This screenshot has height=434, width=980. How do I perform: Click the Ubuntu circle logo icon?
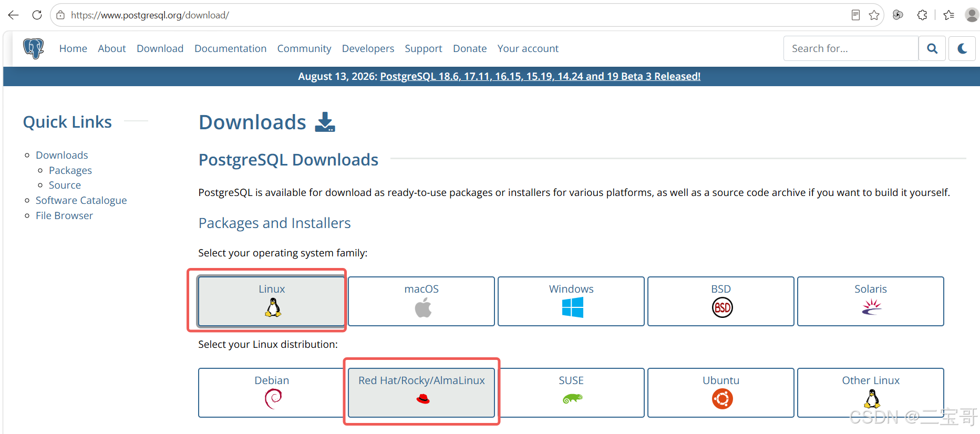tap(723, 399)
